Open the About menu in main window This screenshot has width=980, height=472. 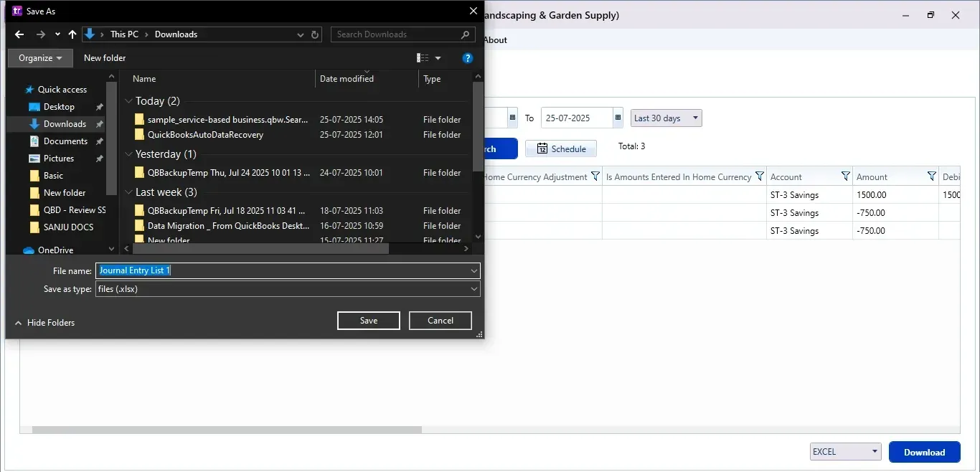(495, 40)
